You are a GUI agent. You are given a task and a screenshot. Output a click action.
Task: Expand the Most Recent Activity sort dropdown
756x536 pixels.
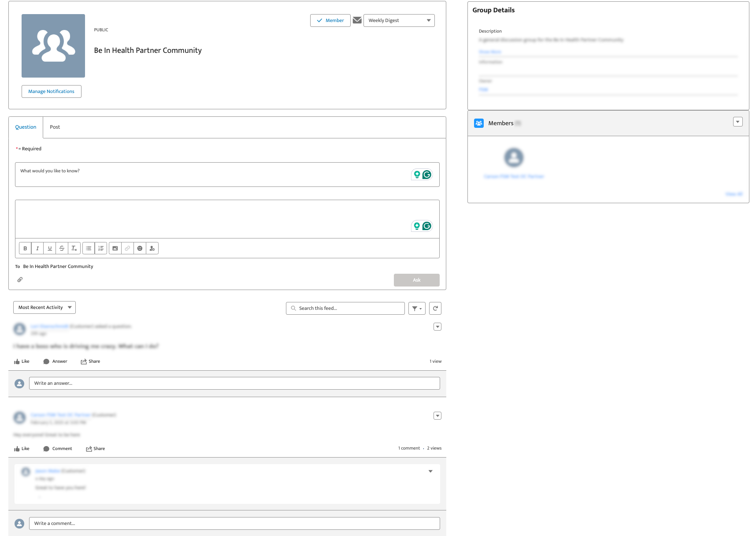click(x=44, y=307)
